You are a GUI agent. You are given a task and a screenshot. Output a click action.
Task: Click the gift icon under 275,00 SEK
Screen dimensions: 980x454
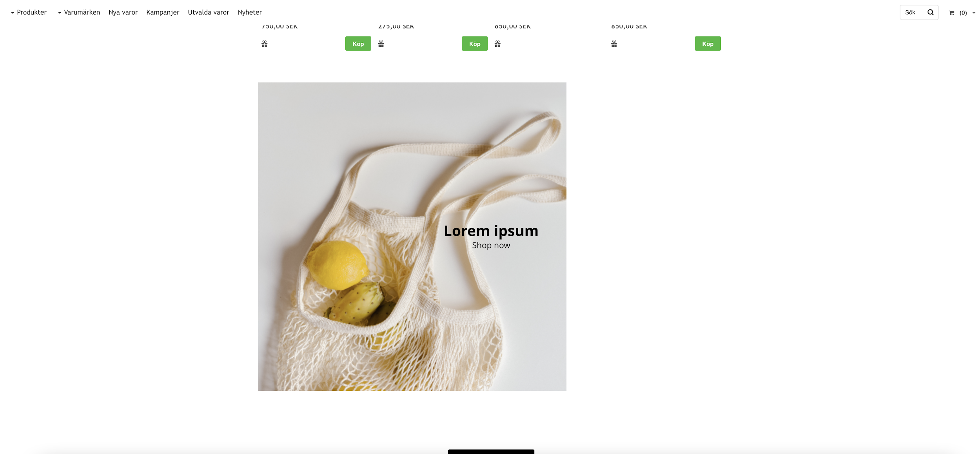pyautogui.click(x=381, y=44)
